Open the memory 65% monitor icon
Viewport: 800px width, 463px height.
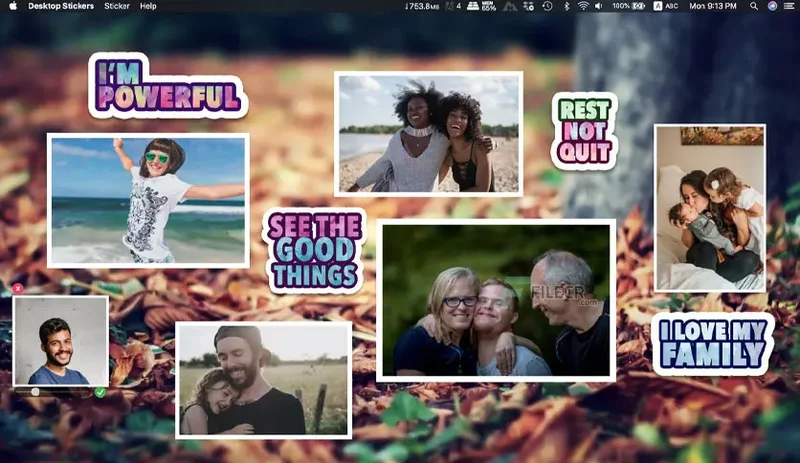(x=483, y=6)
